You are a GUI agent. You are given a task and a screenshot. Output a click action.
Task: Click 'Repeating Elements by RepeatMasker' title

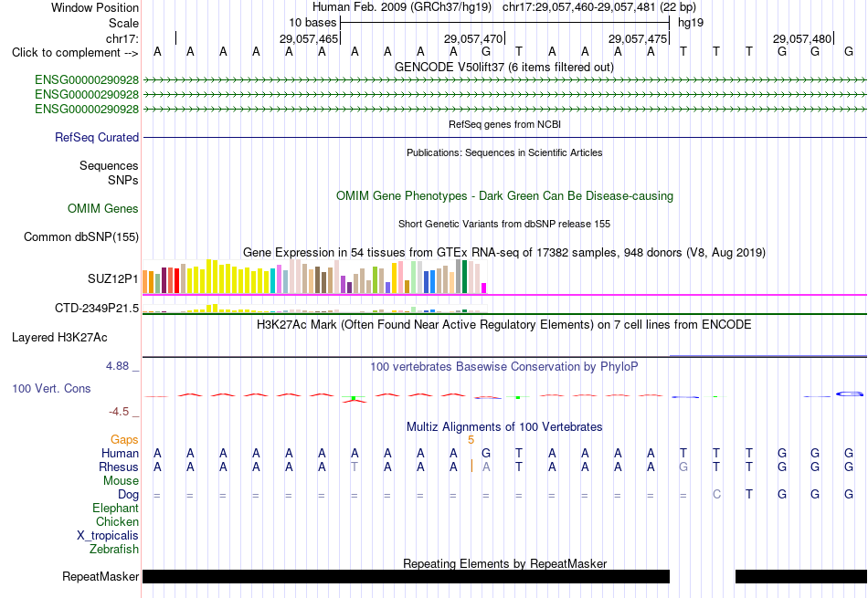pos(504,563)
